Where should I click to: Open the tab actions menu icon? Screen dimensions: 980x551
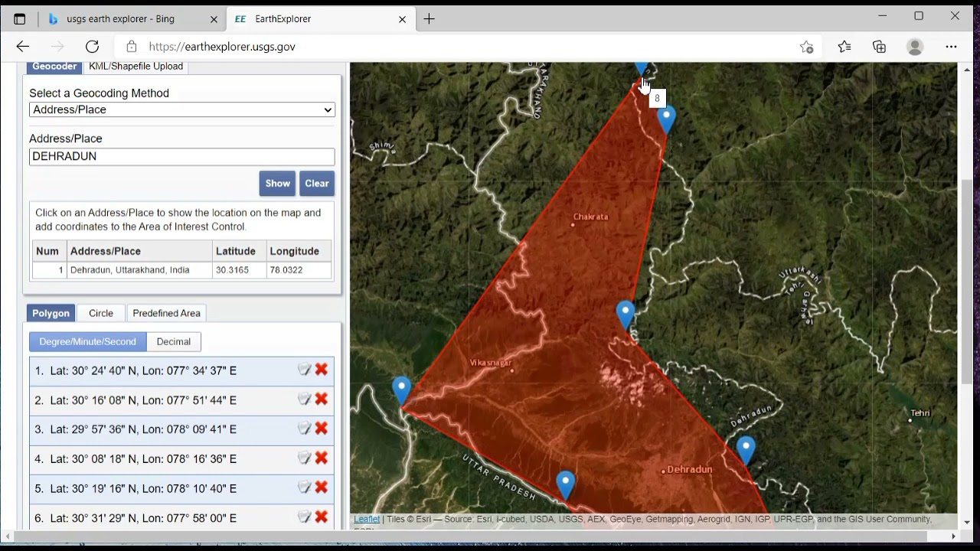coord(20,19)
